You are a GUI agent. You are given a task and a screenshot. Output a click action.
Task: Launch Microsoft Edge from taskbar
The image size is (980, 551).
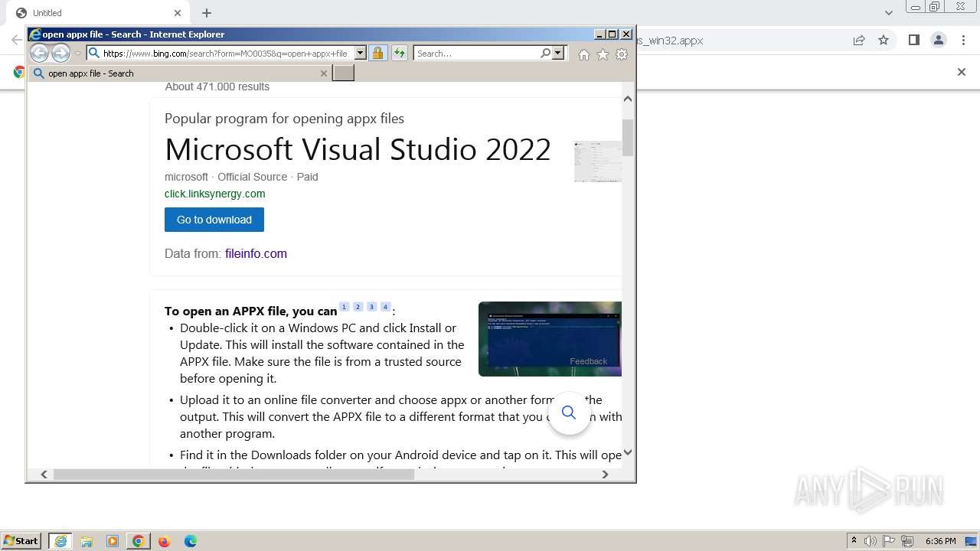click(190, 541)
